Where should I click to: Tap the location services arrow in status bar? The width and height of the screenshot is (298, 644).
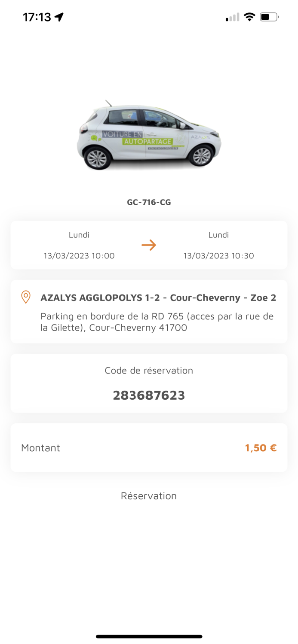59,16
